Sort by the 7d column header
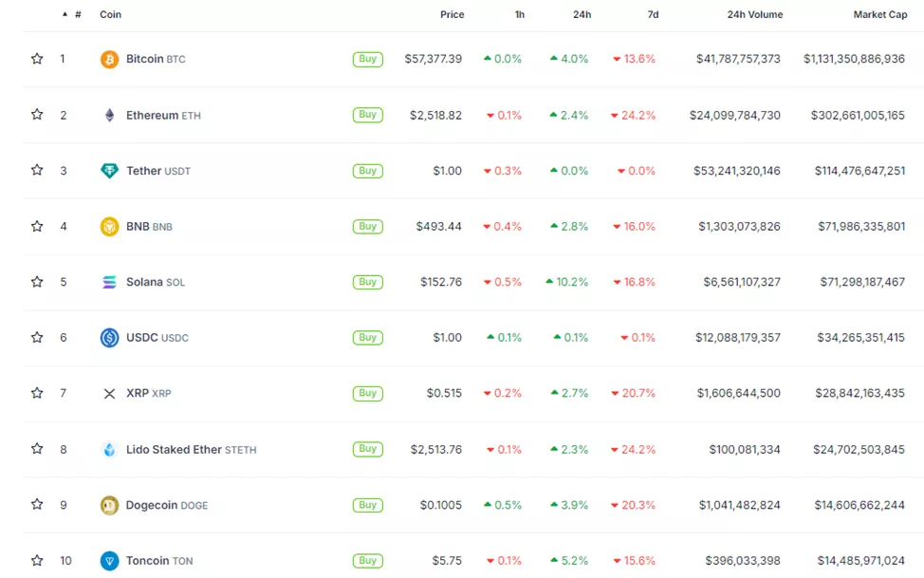The height and width of the screenshot is (578, 924). 653,15
